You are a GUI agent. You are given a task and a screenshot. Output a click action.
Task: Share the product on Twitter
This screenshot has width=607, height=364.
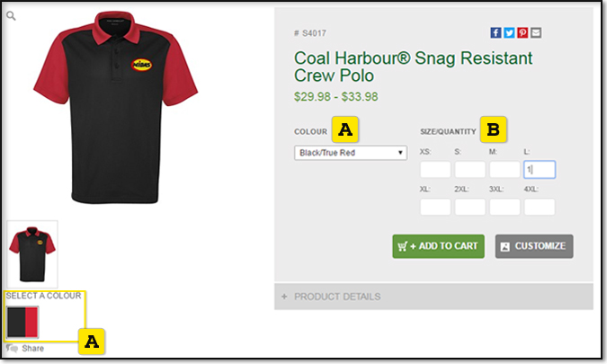pos(509,33)
